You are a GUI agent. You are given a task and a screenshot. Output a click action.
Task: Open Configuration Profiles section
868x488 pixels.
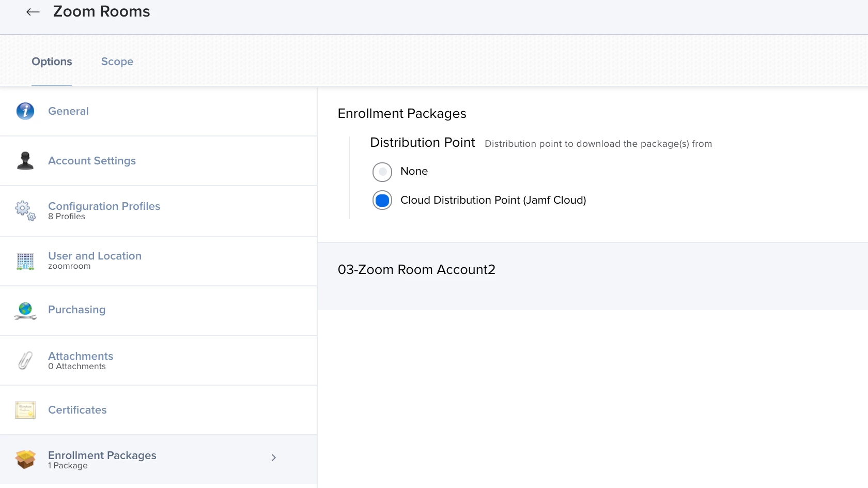coord(158,211)
